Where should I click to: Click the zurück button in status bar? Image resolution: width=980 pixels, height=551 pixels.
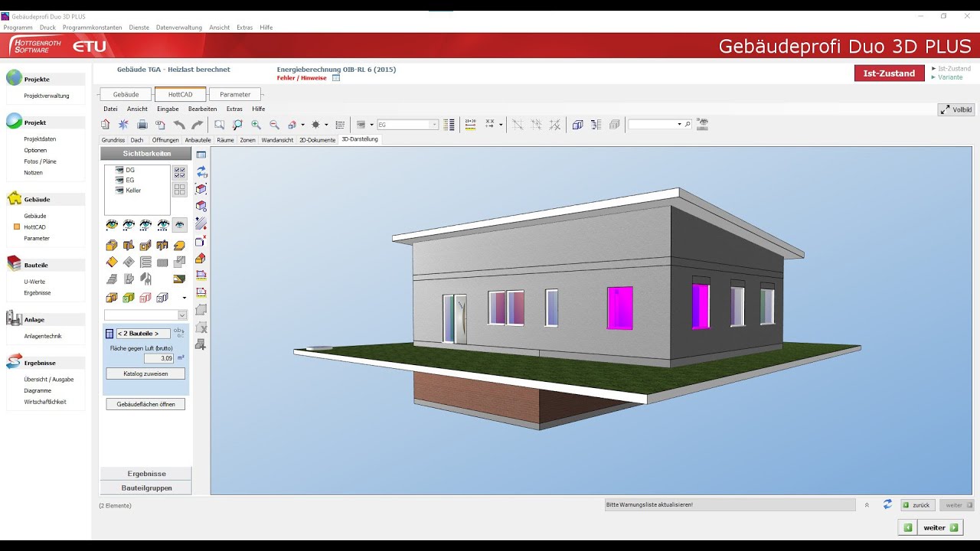point(916,505)
